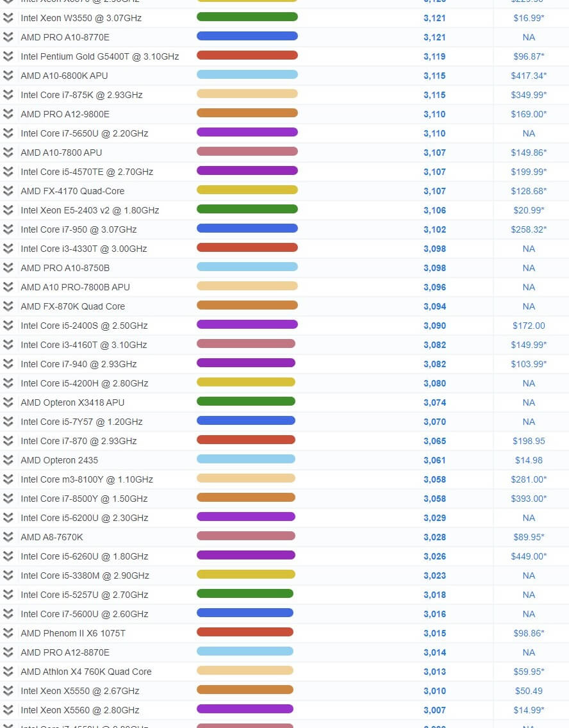Image resolution: width=569 pixels, height=728 pixels.
Task: Expand the AMD FX-870K Quad Core row chevron
Action: click(x=8, y=306)
